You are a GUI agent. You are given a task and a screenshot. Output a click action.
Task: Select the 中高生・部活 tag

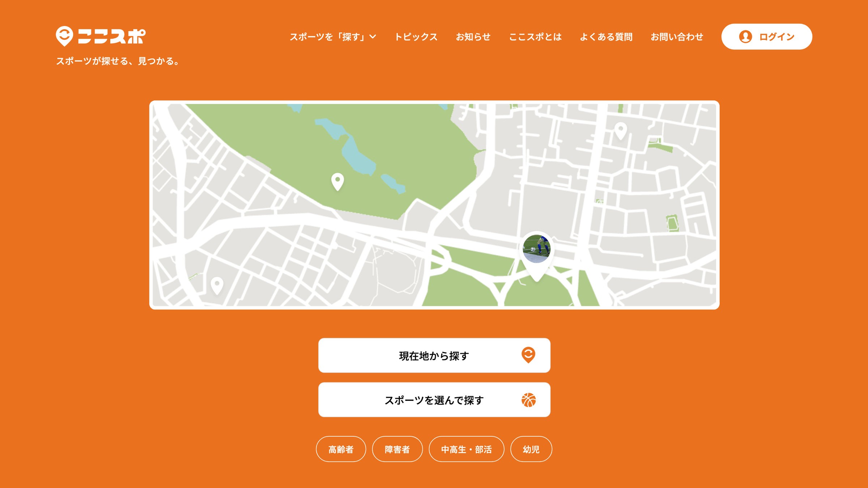point(467,449)
